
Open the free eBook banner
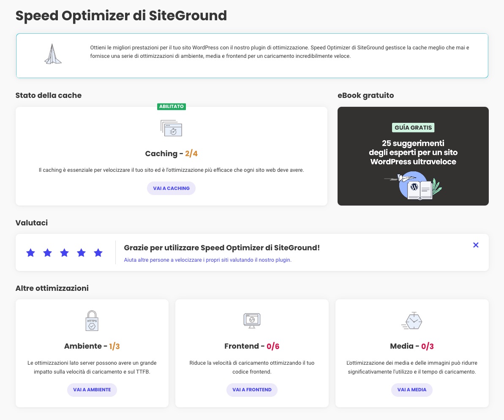pos(413,156)
